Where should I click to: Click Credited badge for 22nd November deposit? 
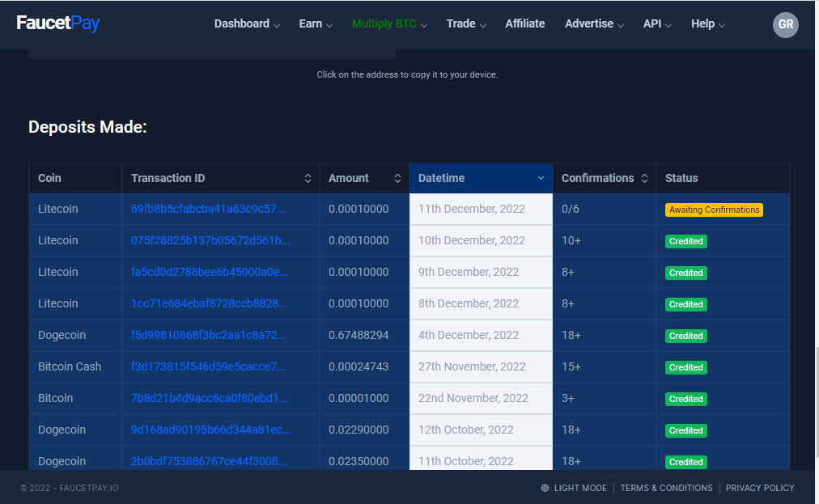[685, 399]
